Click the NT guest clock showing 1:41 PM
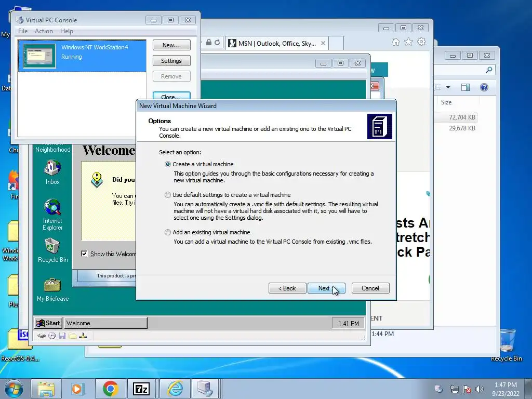The image size is (532, 399). 349,323
